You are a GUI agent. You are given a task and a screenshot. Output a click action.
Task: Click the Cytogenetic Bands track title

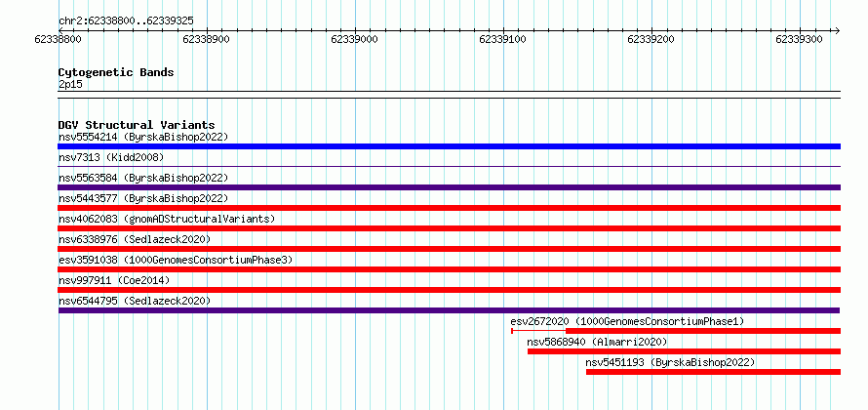[x=116, y=72]
